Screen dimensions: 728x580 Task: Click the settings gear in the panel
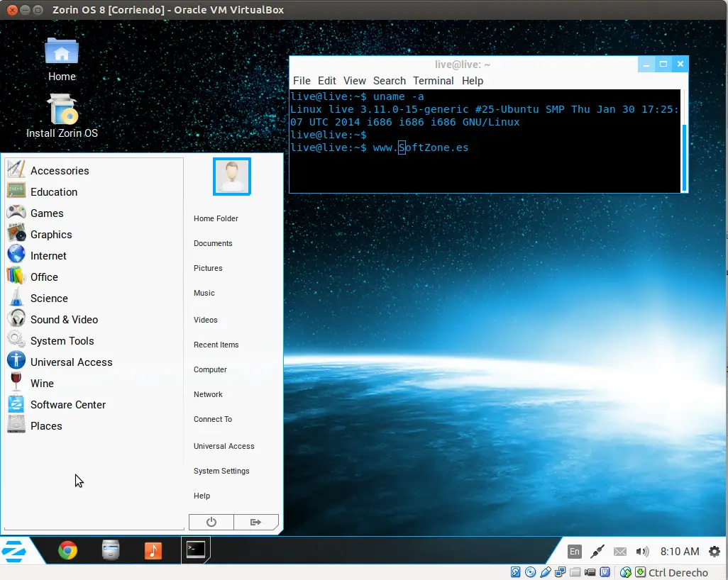coord(715,551)
